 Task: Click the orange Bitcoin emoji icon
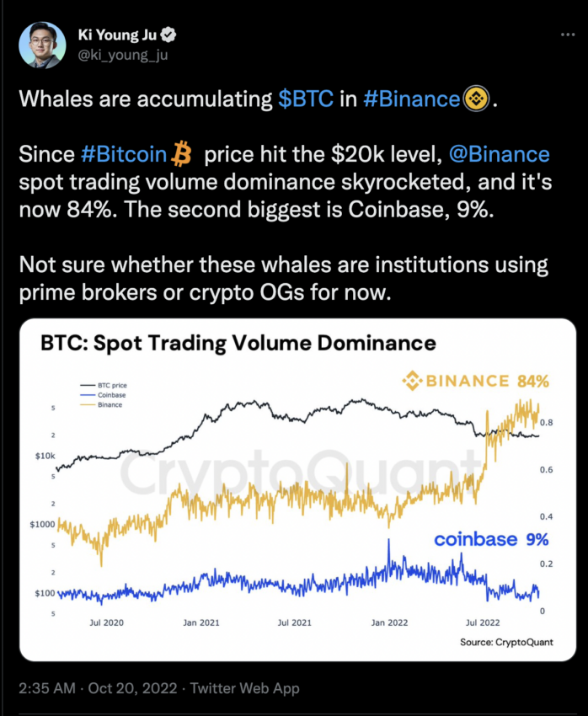[x=181, y=154]
